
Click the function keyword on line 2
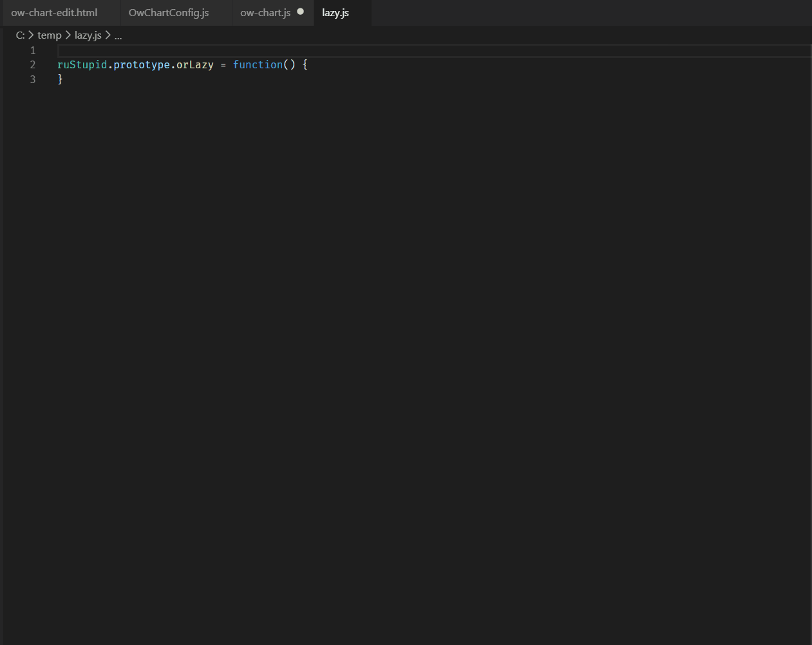tap(258, 64)
